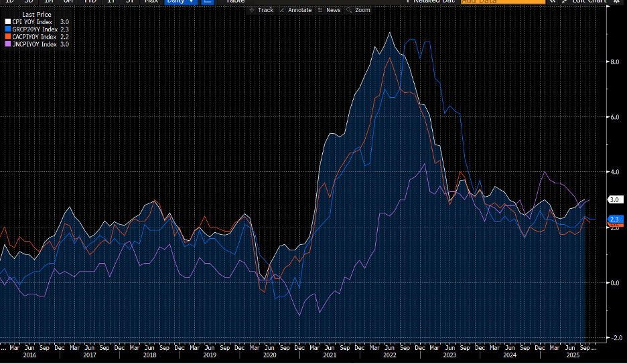The width and height of the screenshot is (627, 364).
Task: Click the orange CACPIYOY legend swatch
Action: (8, 37)
